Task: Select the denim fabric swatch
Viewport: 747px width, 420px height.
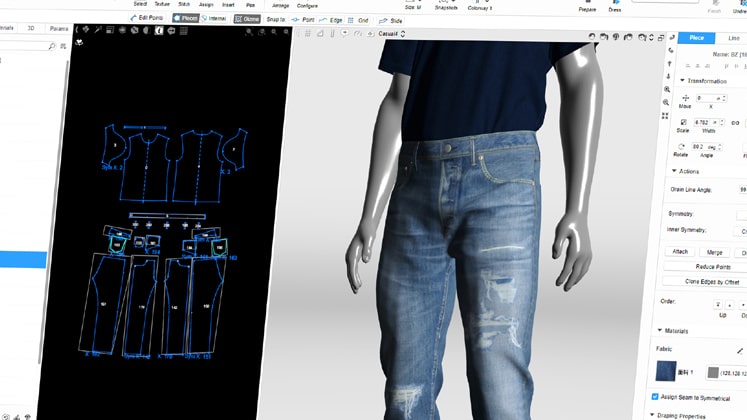Action: pyautogui.click(x=665, y=372)
